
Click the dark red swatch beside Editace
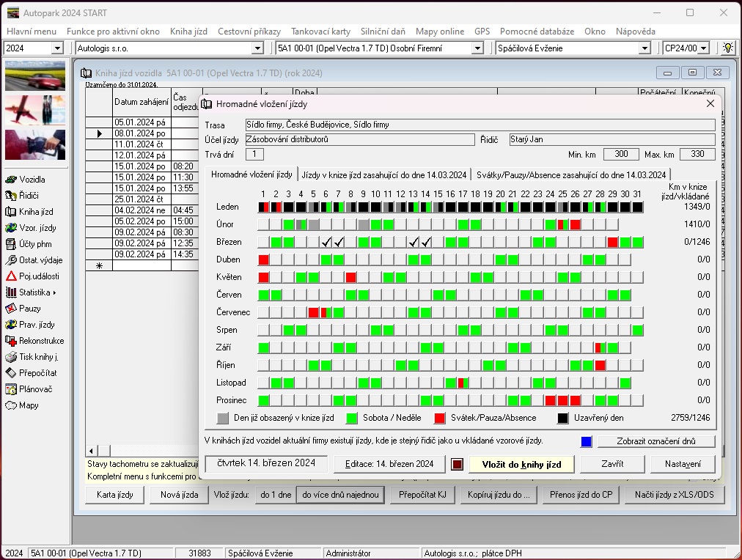coord(457,464)
